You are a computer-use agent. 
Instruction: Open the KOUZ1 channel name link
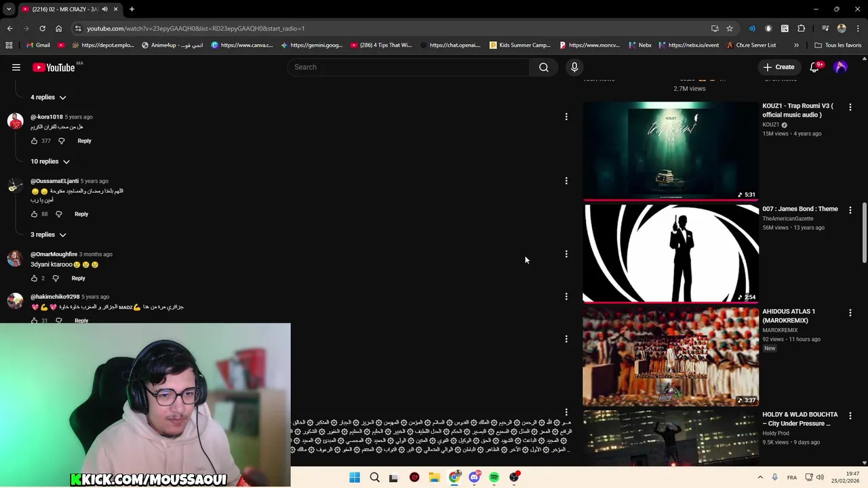[x=771, y=125]
